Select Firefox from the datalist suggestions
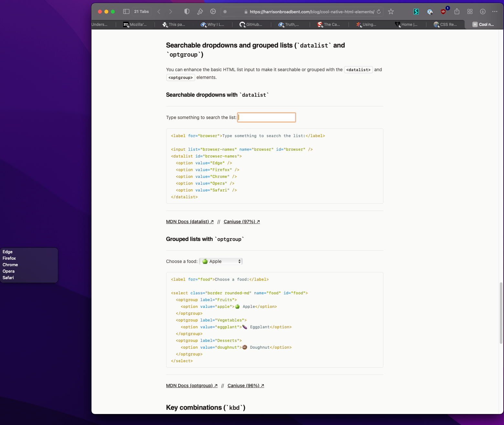This screenshot has height=425, width=504. tap(9, 258)
